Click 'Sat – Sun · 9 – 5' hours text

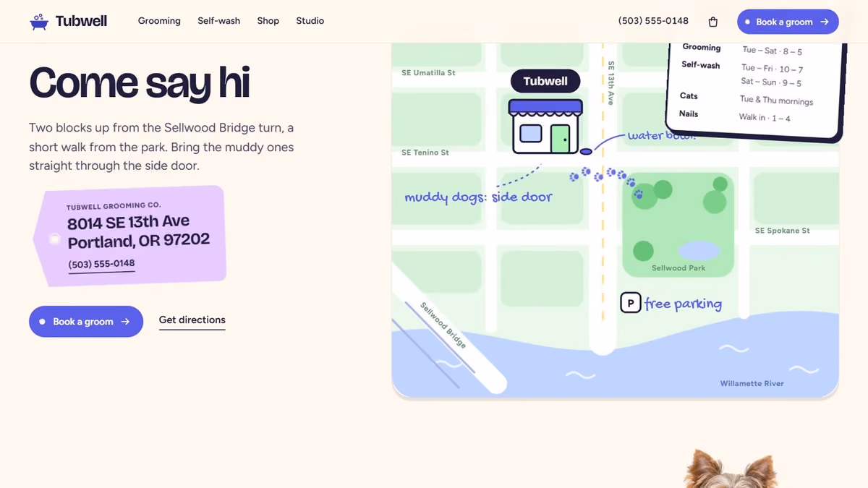tap(771, 82)
